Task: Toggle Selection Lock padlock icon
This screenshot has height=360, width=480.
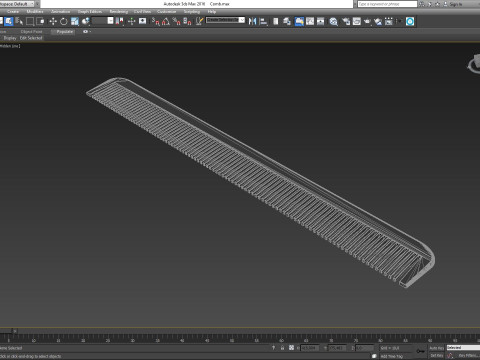Action: [x=282, y=348]
